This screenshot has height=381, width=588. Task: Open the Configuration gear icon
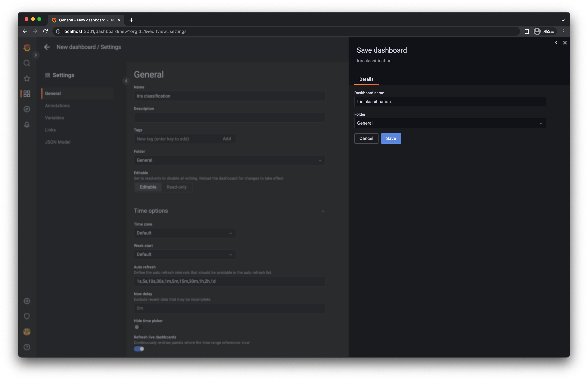(x=27, y=301)
